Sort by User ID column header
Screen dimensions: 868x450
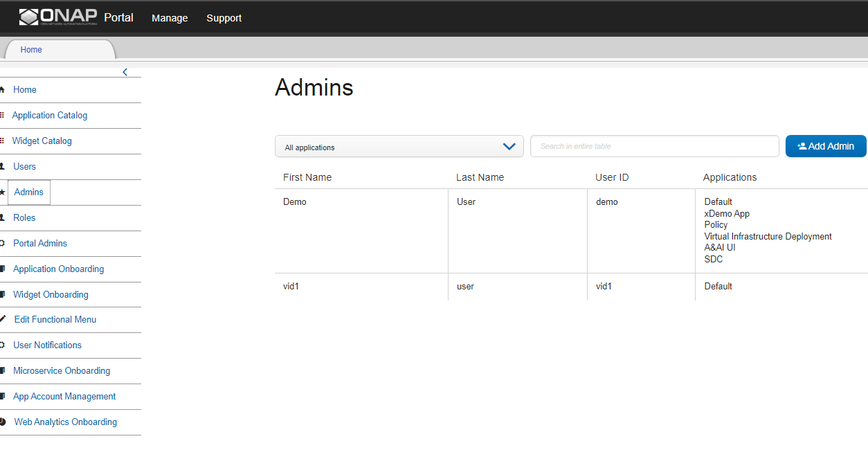(612, 177)
